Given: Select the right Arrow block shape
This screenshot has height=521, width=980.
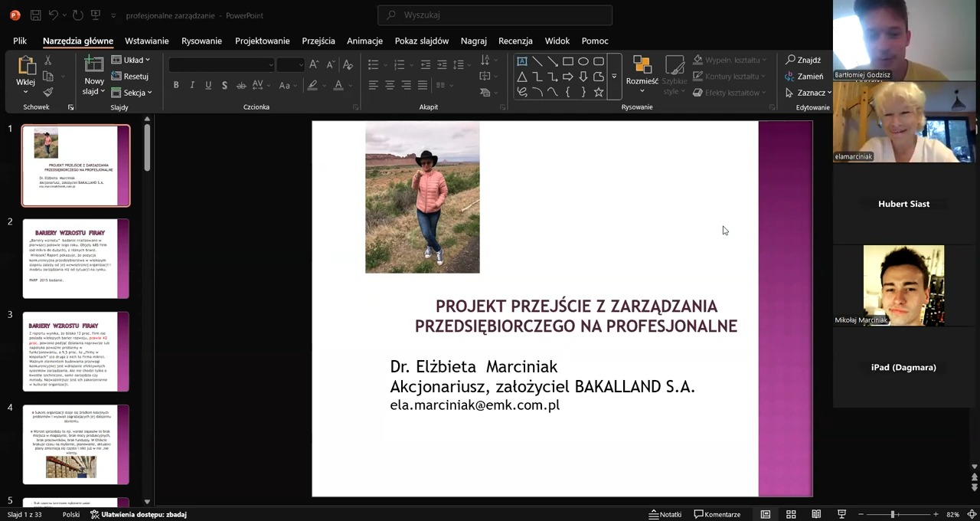Looking at the screenshot, I should (x=568, y=77).
